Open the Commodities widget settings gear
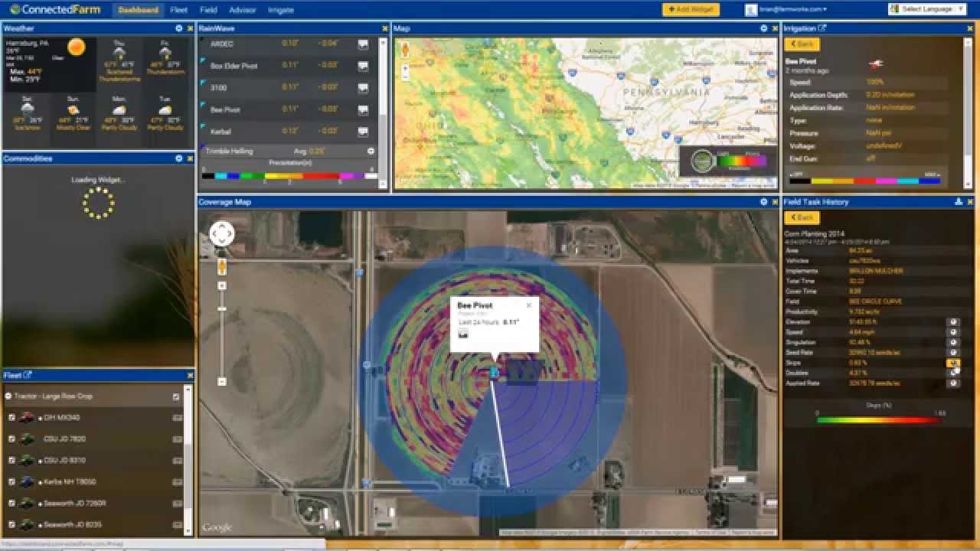 click(x=179, y=158)
